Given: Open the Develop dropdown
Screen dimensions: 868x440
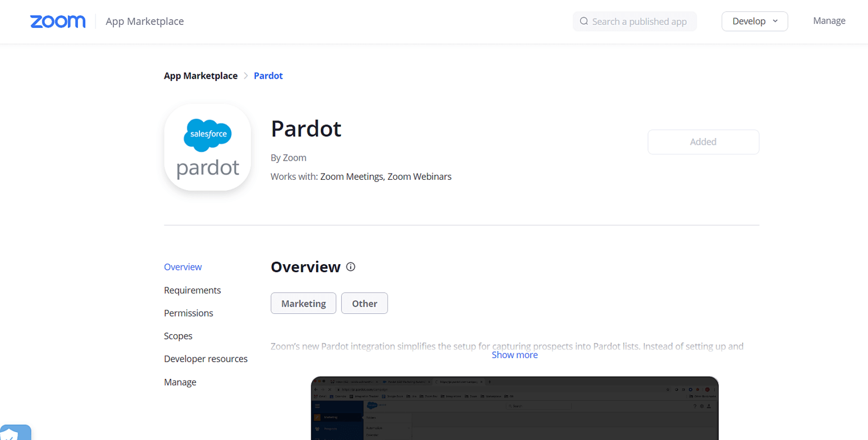Looking at the screenshot, I should (754, 21).
